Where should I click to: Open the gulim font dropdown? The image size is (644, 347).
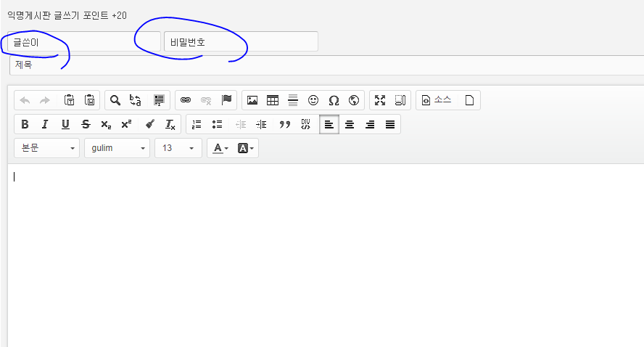(x=117, y=148)
